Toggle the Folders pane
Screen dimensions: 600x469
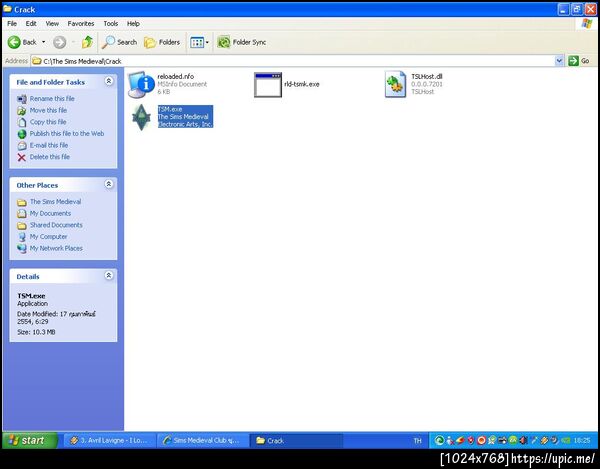[x=162, y=42]
